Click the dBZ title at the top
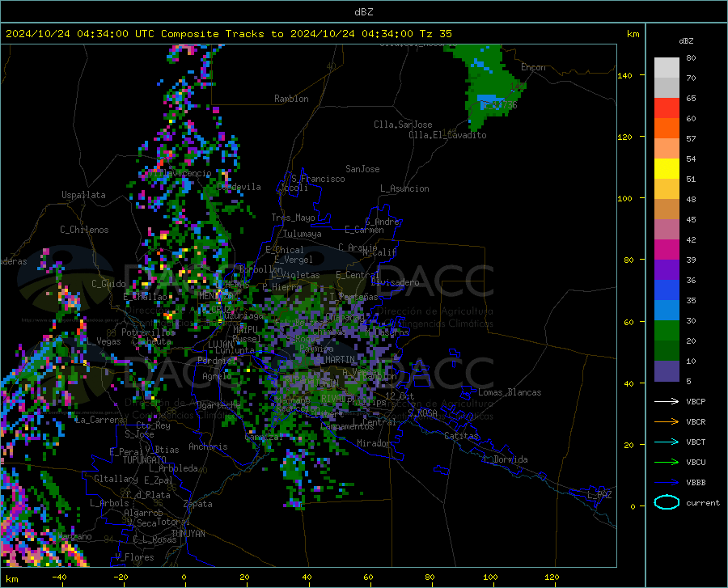The height and width of the screenshot is (588, 728). [363, 12]
